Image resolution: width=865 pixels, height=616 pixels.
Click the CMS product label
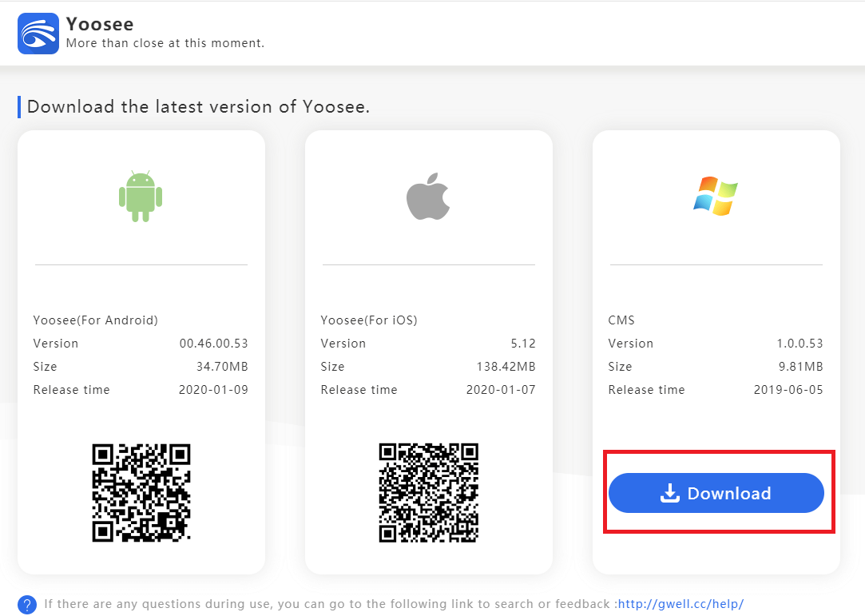pyautogui.click(x=621, y=320)
